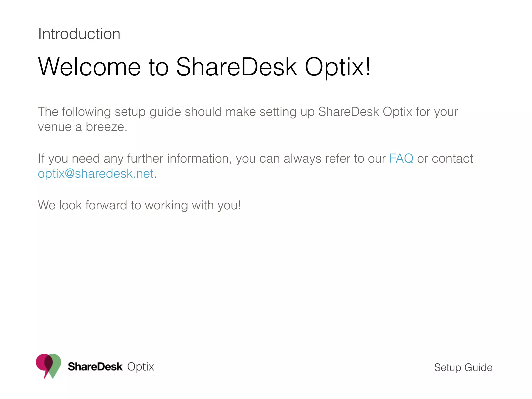Click ShareDesk Optix in first paragraph

coord(365,112)
